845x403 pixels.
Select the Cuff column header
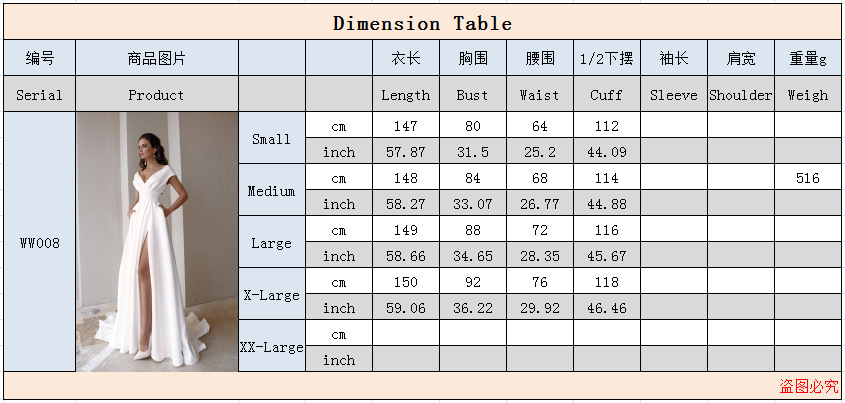tap(606, 95)
